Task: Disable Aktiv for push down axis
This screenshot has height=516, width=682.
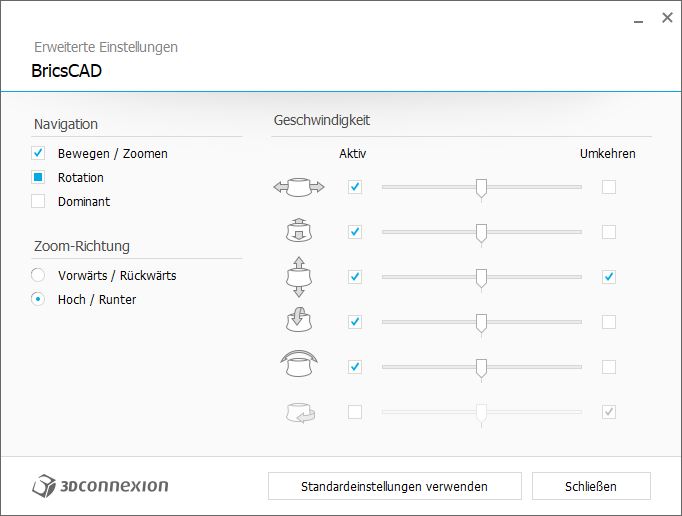Action: [355, 232]
